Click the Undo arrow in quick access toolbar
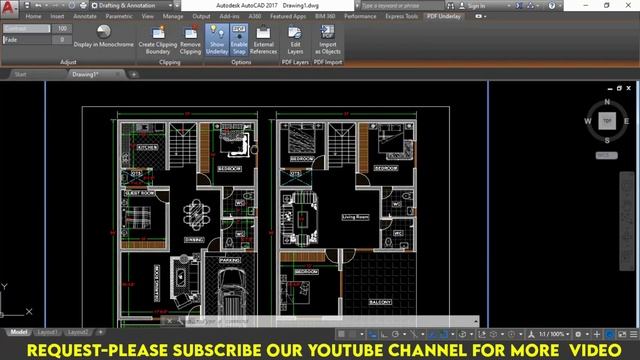This screenshot has height=360, width=640. point(38,6)
